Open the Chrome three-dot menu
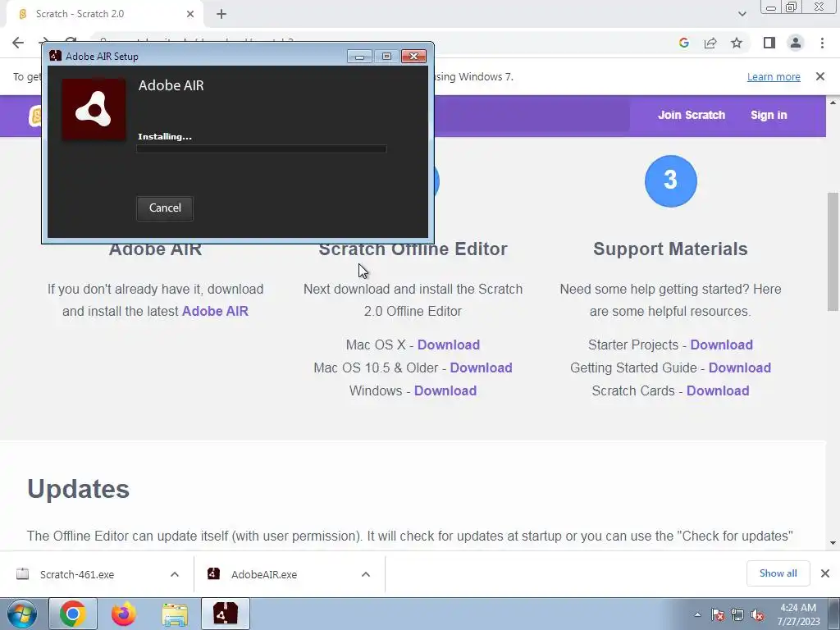840x630 pixels. 822,43
